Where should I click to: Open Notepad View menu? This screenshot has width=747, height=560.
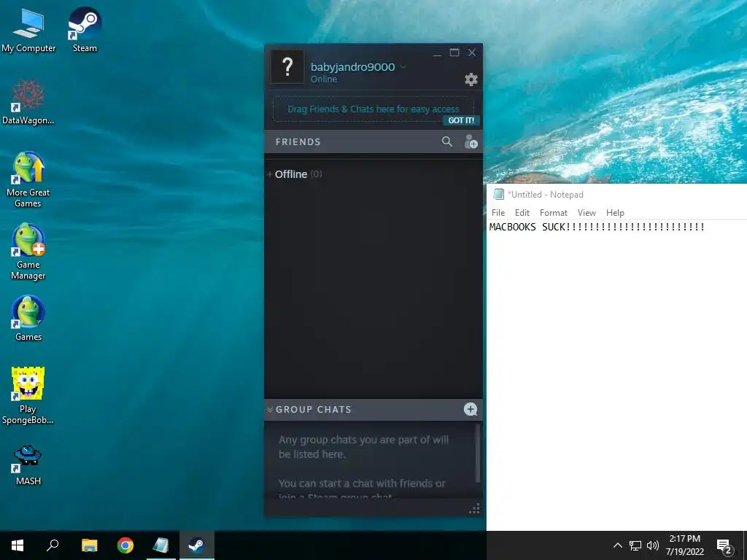click(587, 213)
